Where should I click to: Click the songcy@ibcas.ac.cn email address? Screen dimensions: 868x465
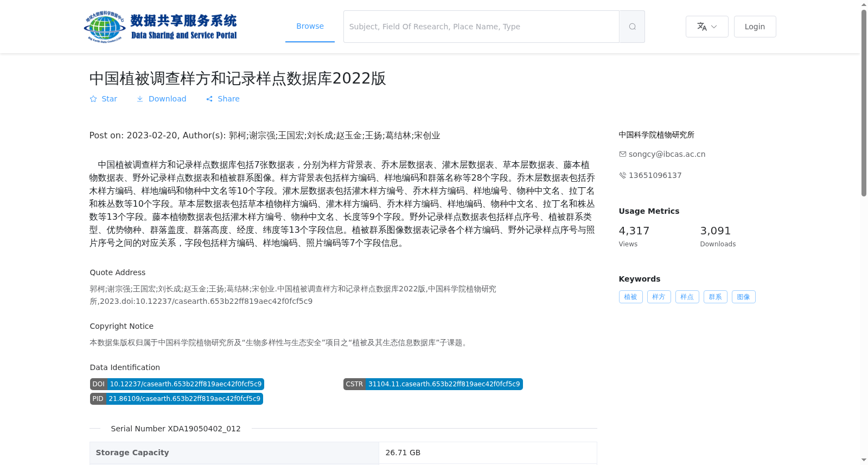(x=667, y=154)
